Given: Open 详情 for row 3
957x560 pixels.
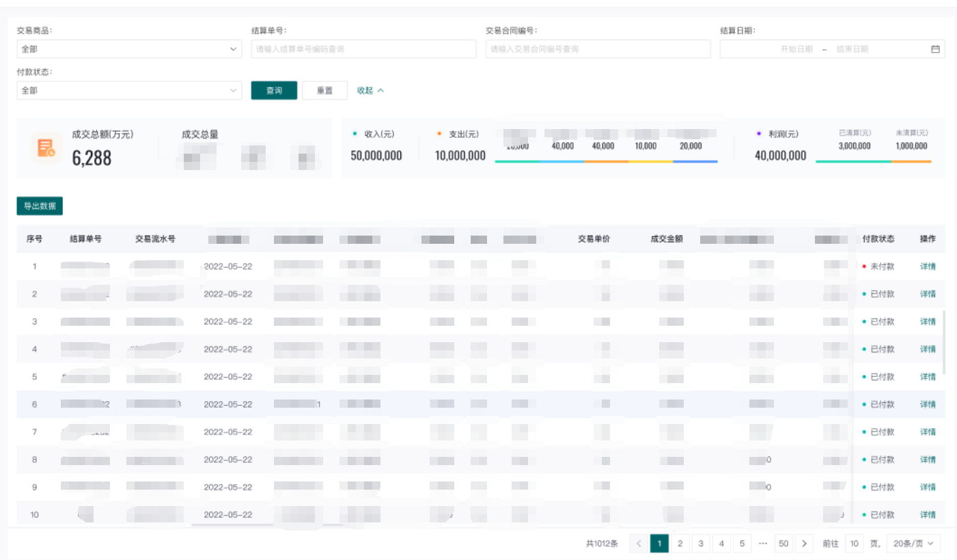Looking at the screenshot, I should point(928,322).
